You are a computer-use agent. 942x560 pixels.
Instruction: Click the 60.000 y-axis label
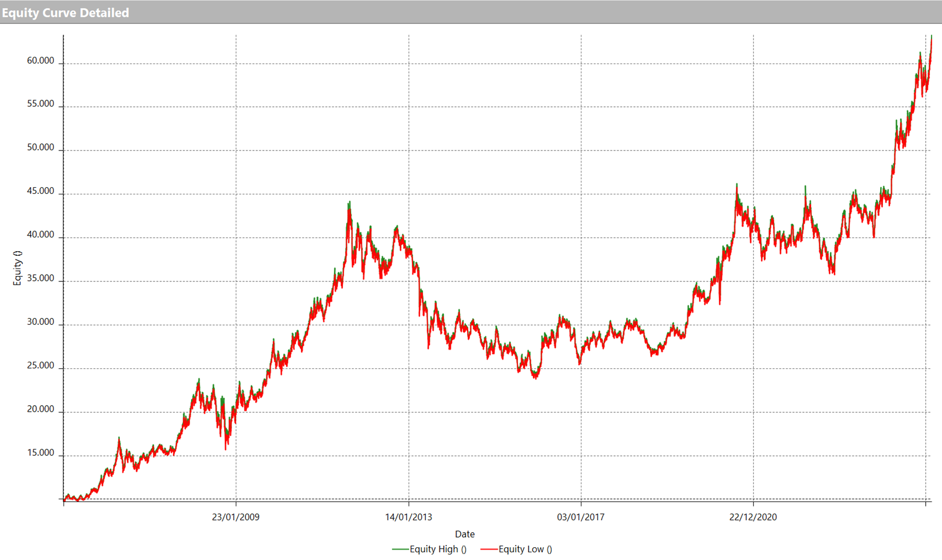[x=41, y=61]
